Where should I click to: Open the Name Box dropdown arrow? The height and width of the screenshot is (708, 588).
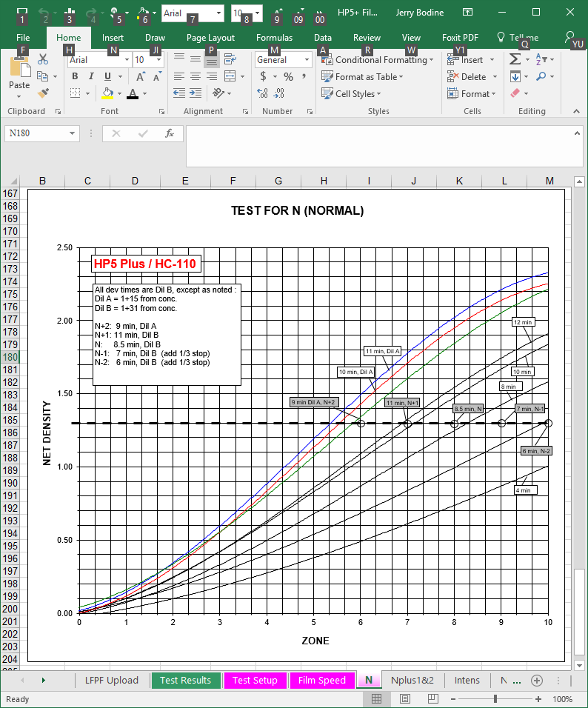[72, 133]
